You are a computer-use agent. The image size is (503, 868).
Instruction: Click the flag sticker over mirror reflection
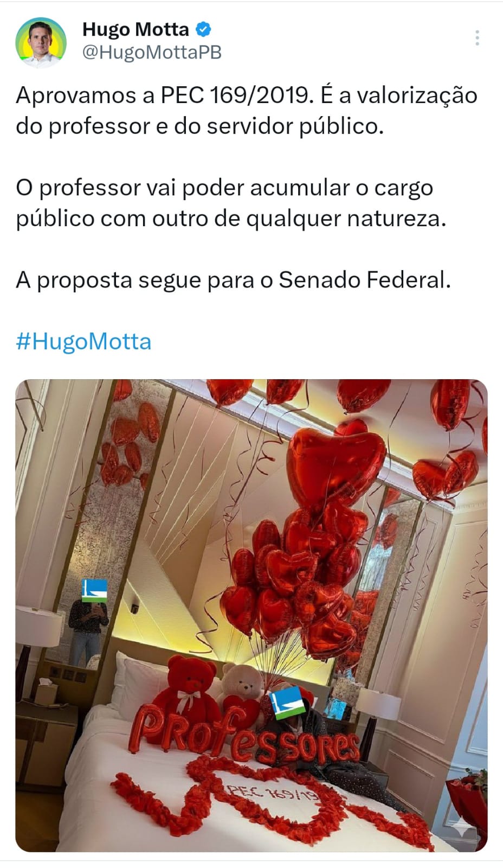pyautogui.click(x=94, y=590)
